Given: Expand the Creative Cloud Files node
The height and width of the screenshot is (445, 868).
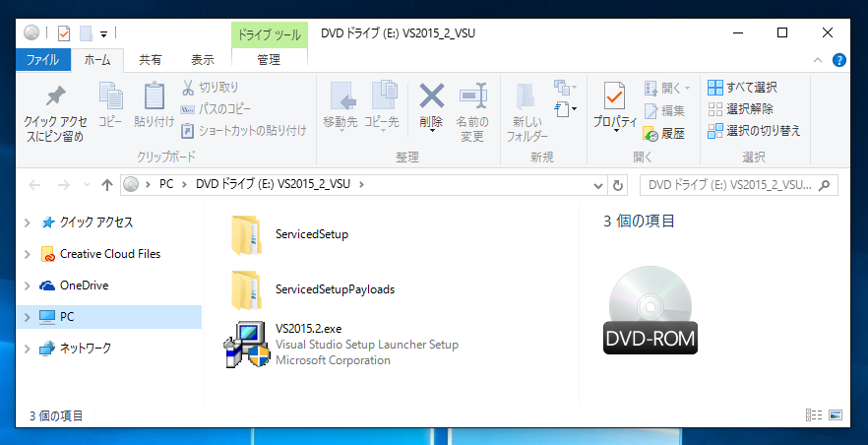Looking at the screenshot, I should pyautogui.click(x=28, y=254).
